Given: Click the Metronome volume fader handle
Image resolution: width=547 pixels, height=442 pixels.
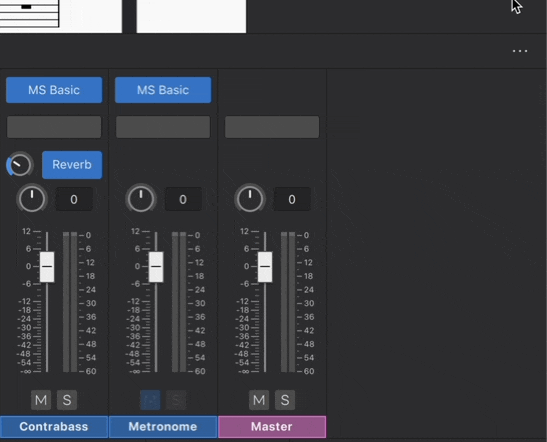Looking at the screenshot, I should 156,267.
